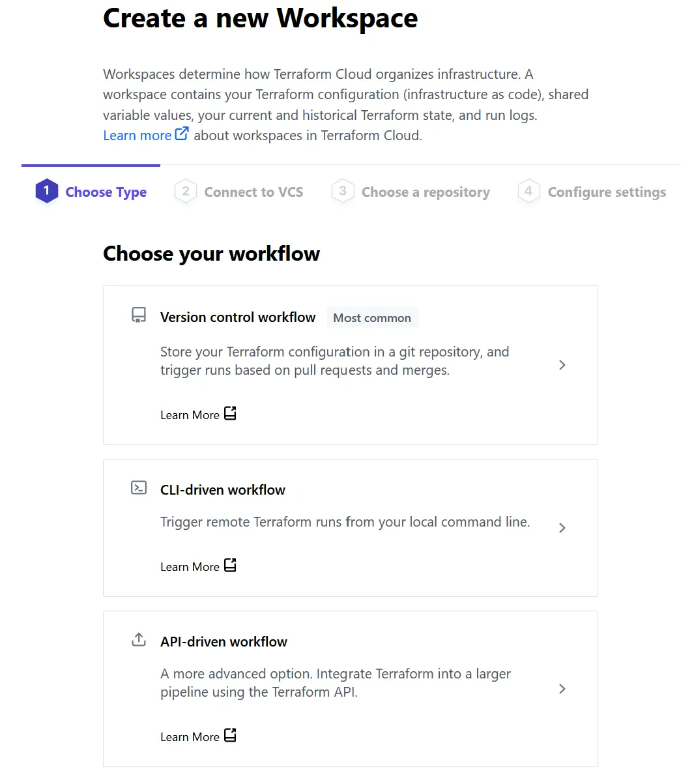Click the external link icon under CLI-driven workflow

click(230, 564)
